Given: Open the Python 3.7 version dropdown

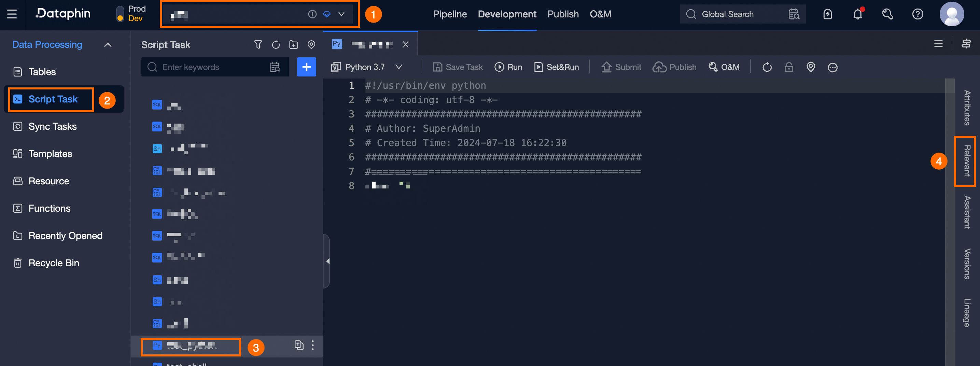Looking at the screenshot, I should tap(367, 67).
